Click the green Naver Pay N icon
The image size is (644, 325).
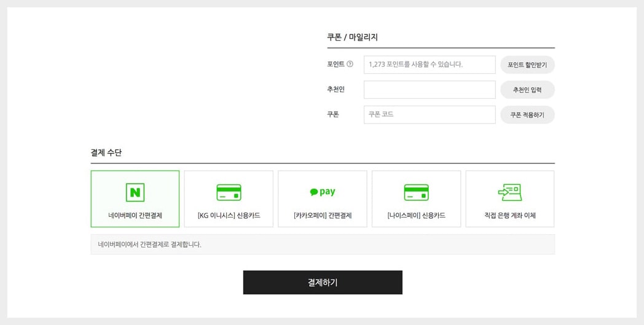(135, 192)
